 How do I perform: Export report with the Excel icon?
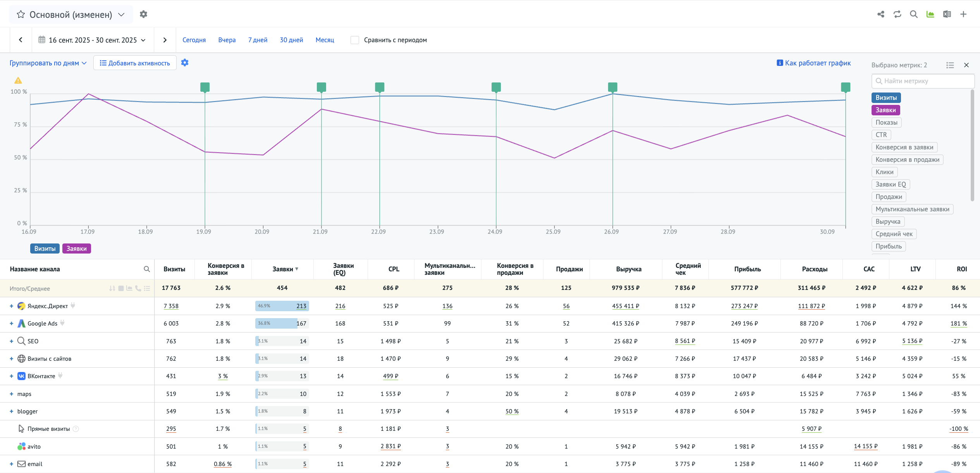coord(947,14)
